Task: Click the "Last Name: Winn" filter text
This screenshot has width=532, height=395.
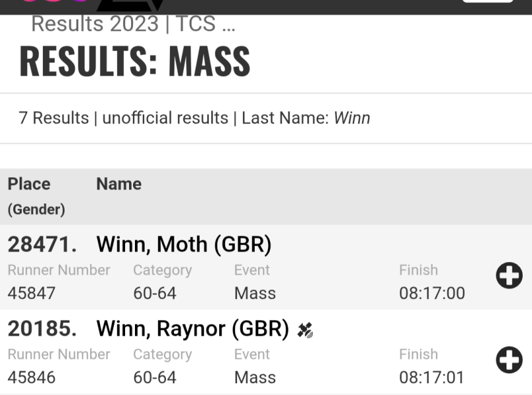Action: [x=306, y=118]
